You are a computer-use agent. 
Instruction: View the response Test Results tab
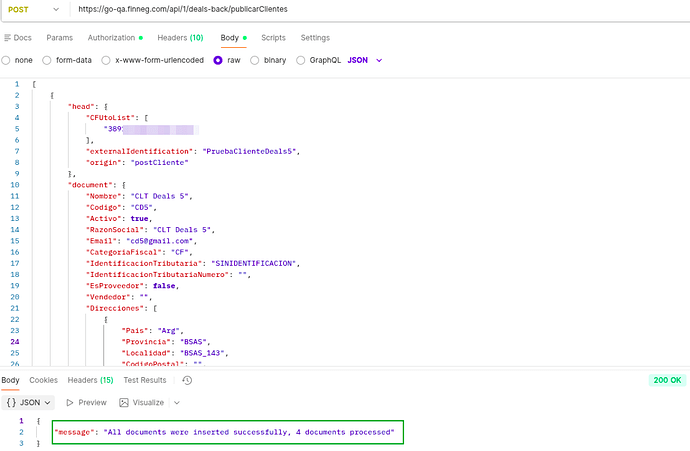tap(144, 380)
